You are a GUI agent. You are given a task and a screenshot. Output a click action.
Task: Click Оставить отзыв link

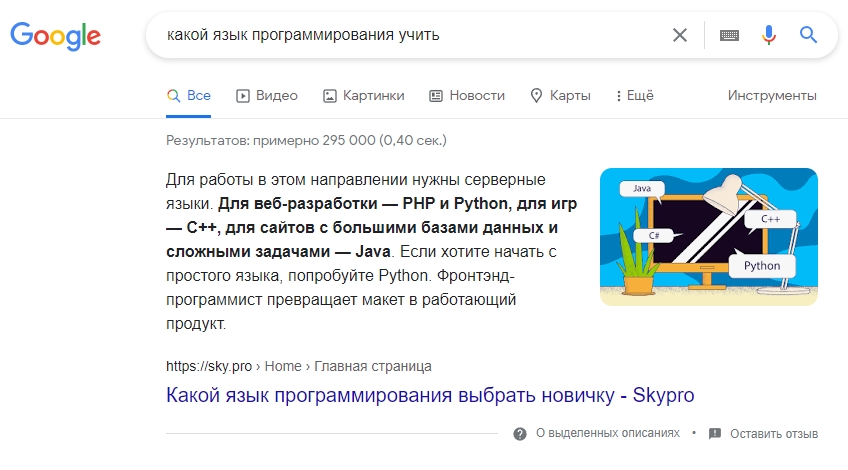pos(774,434)
